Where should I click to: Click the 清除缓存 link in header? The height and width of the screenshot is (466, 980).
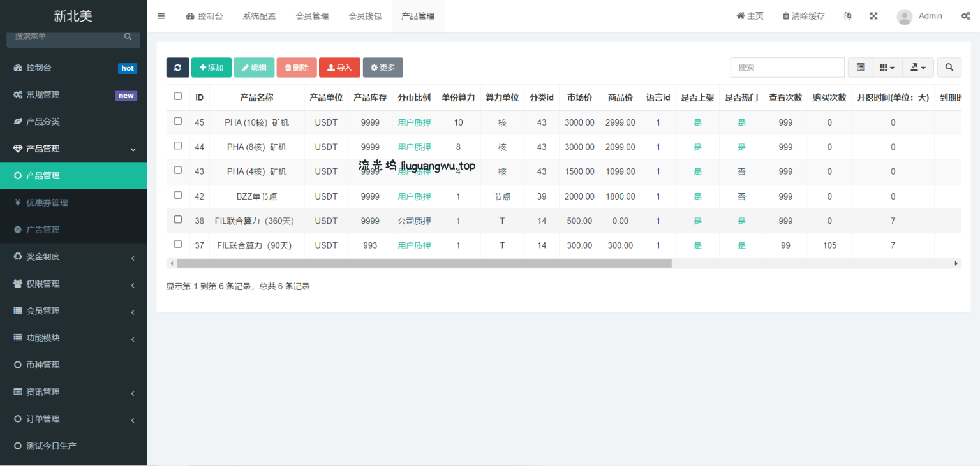803,16
